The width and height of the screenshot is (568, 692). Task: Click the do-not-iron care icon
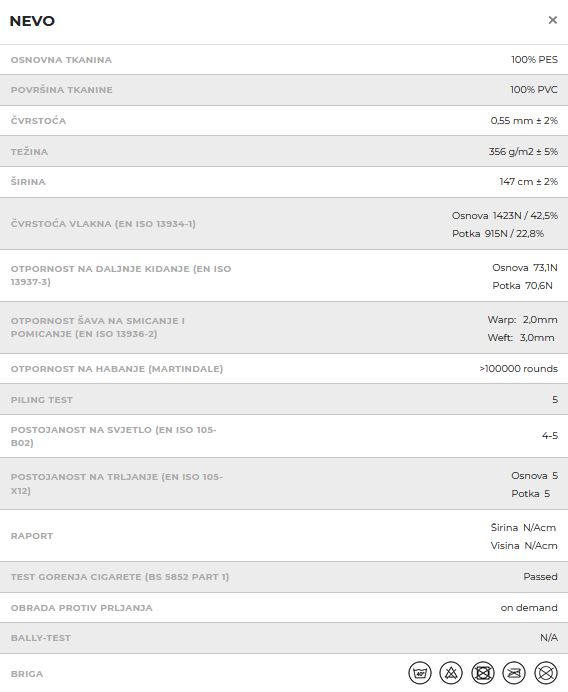click(x=514, y=673)
